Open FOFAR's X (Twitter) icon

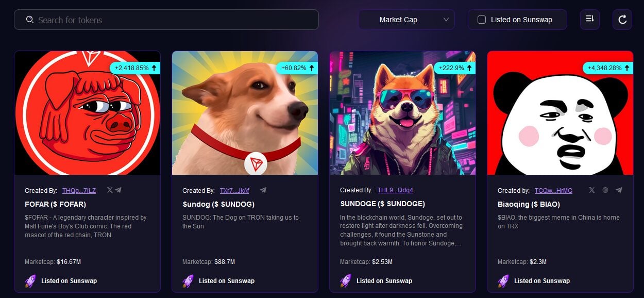(110, 190)
